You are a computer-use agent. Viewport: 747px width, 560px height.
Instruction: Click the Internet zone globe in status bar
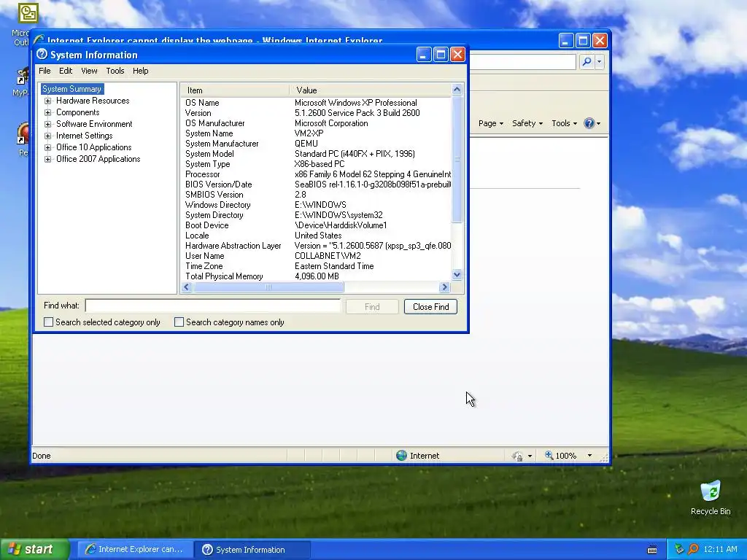click(x=401, y=456)
